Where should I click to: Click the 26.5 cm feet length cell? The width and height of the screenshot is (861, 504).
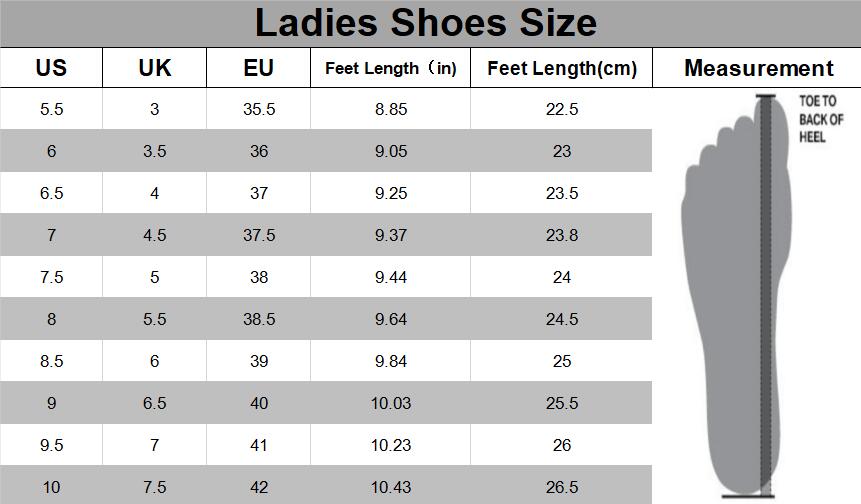pyautogui.click(x=561, y=487)
